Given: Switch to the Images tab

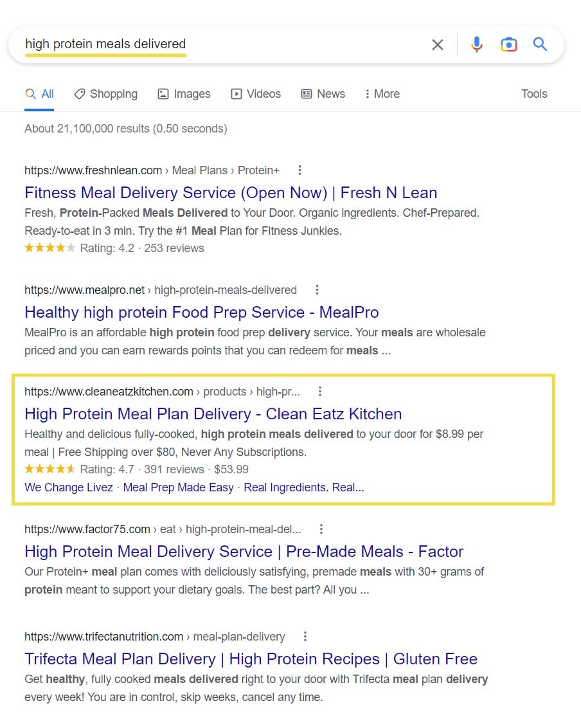Looking at the screenshot, I should (184, 94).
